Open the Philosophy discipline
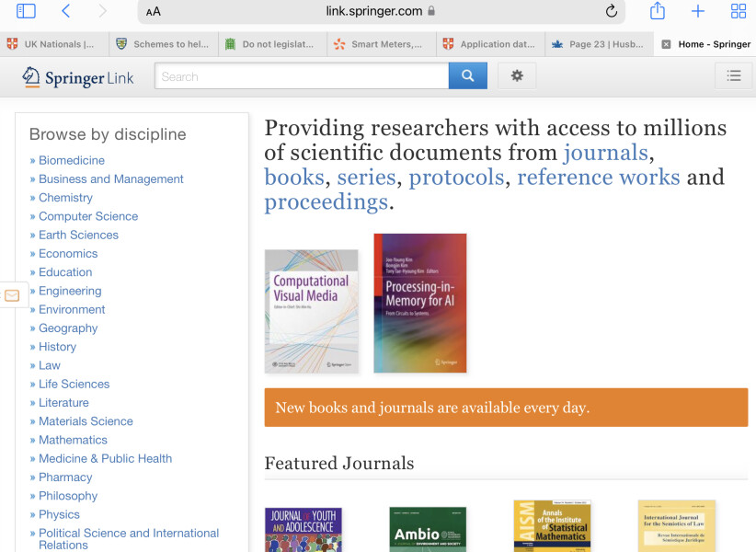 tap(68, 496)
